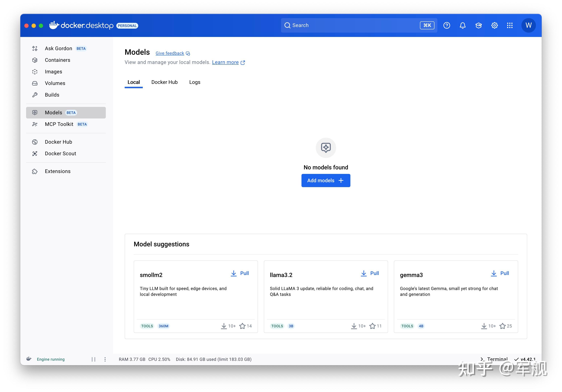562x392 pixels.
Task: Open the Builds section
Action: pos(52,95)
